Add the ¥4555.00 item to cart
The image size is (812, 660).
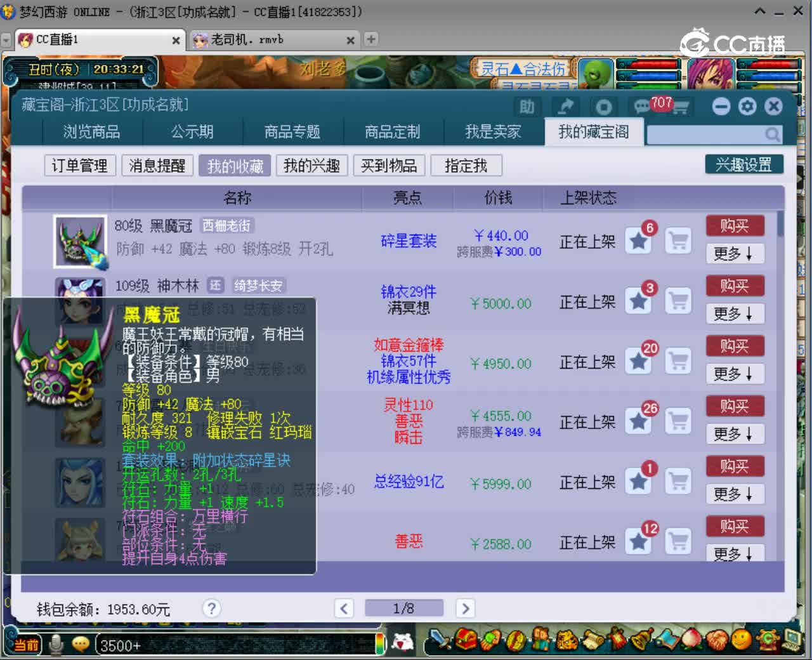pyautogui.click(x=678, y=421)
